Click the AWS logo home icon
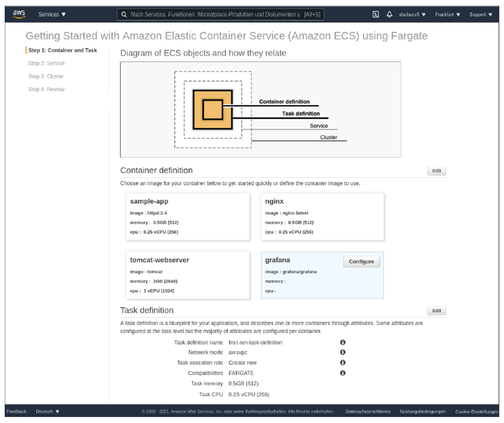The height and width of the screenshot is (423, 504). click(x=19, y=14)
